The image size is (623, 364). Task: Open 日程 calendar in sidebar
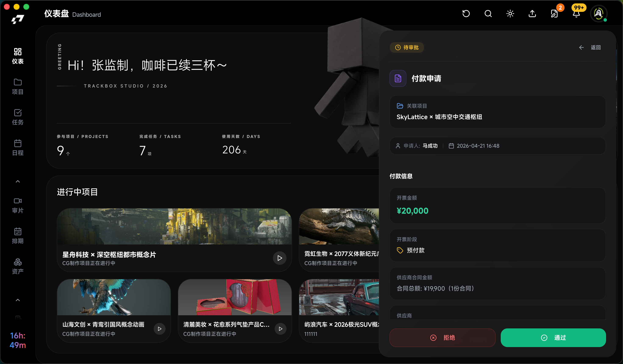pyautogui.click(x=18, y=147)
